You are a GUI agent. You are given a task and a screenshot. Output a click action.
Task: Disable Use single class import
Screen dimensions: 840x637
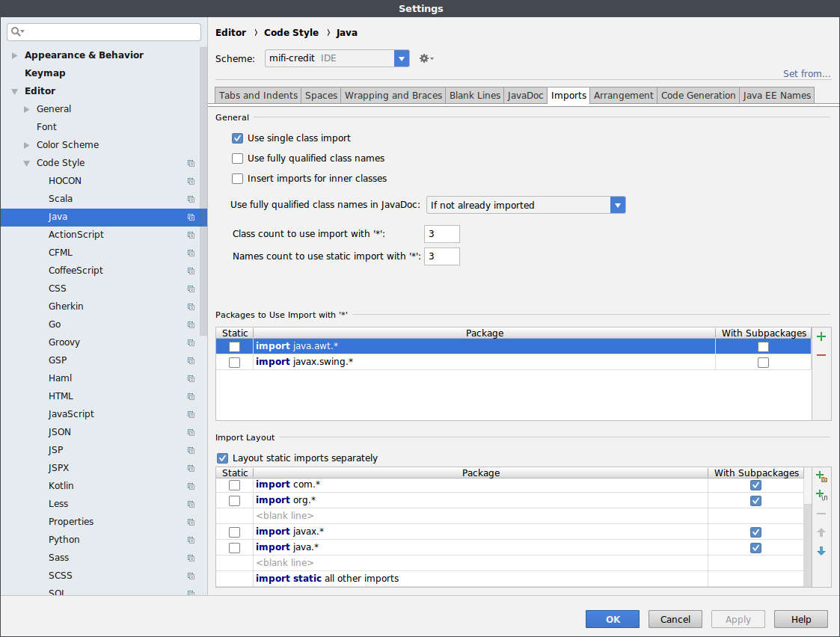pyautogui.click(x=237, y=138)
